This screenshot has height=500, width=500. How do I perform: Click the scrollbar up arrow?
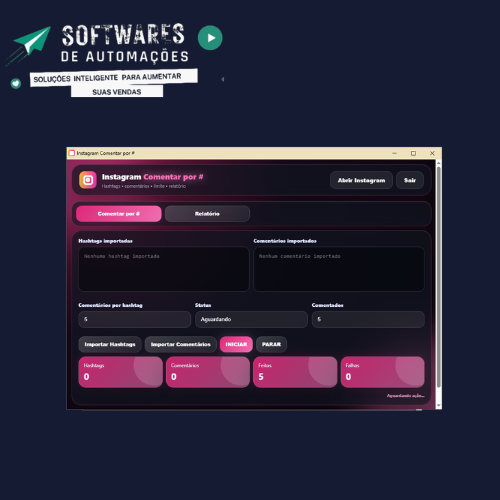[439, 163]
